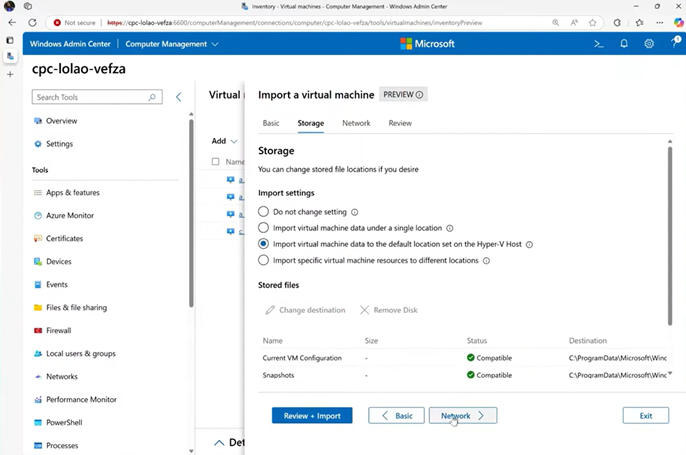Expand the Details pane chevron
This screenshot has height=455, width=686.
pos(219,443)
